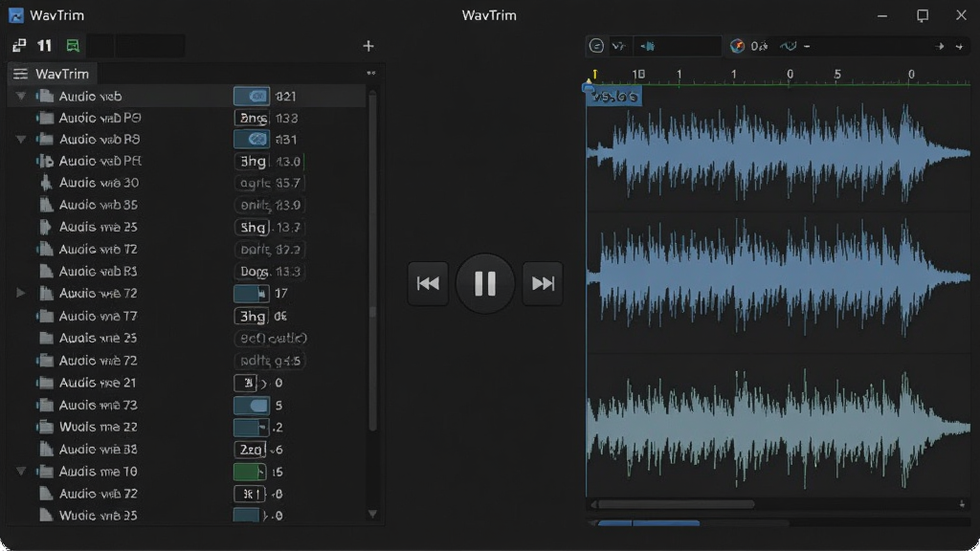Open the hamburger menu icon beside the WavTrim tab
The image size is (980, 551).
21,74
